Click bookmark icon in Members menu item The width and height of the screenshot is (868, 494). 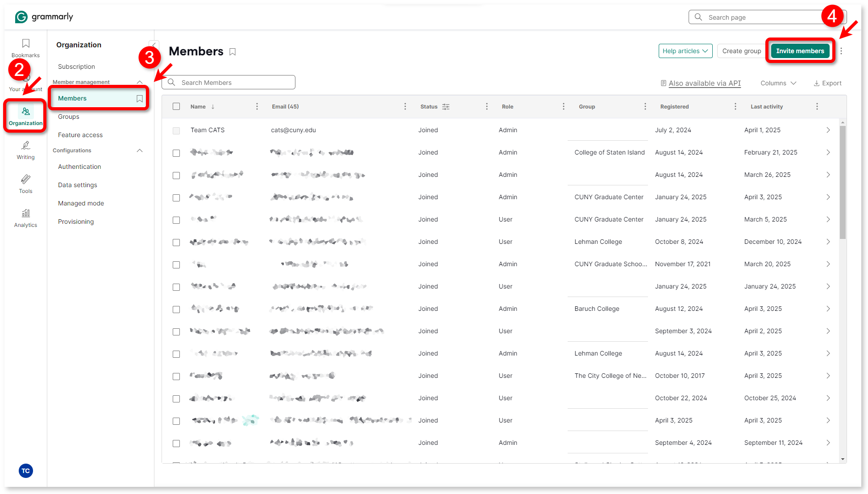(x=140, y=99)
